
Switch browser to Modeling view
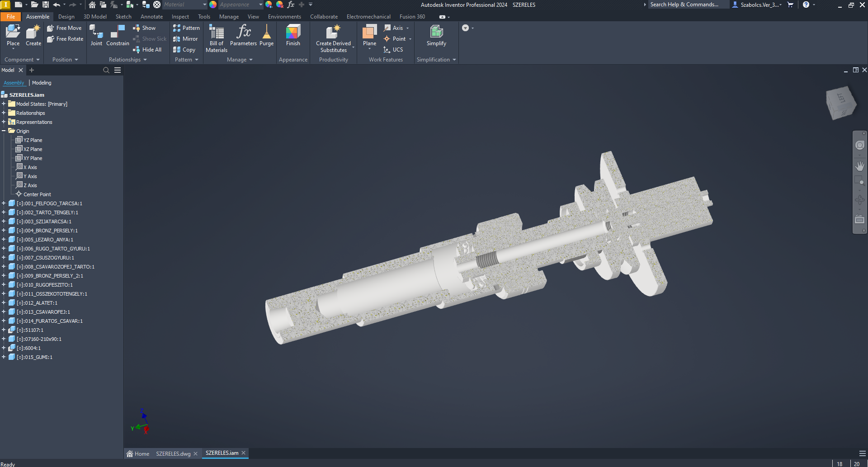click(x=42, y=83)
